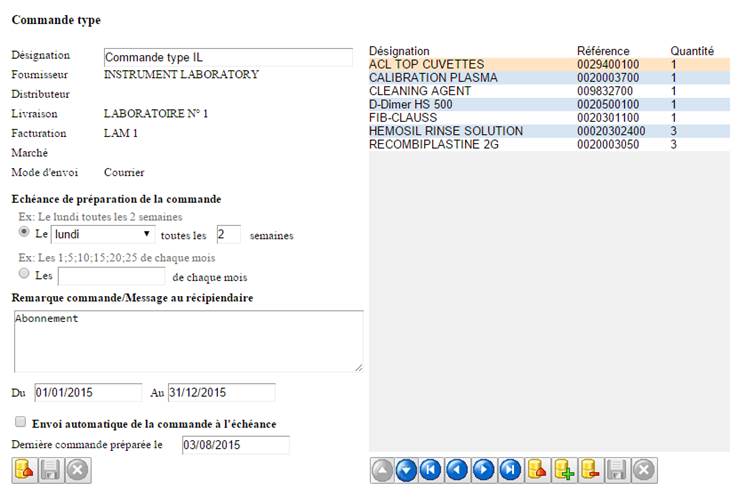Go to previous record in product list
The width and height of the screenshot is (738, 498).
point(457,470)
